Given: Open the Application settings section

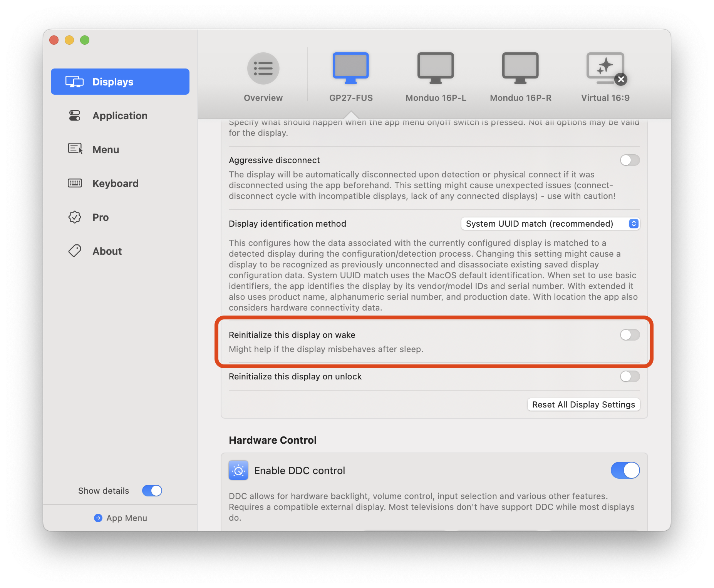Looking at the screenshot, I should [120, 116].
